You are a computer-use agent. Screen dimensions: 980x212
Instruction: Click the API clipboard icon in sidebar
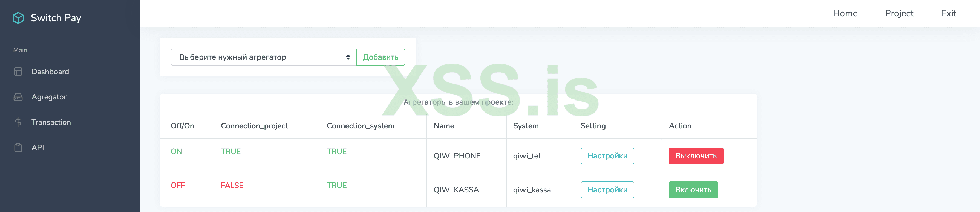pyautogui.click(x=18, y=148)
